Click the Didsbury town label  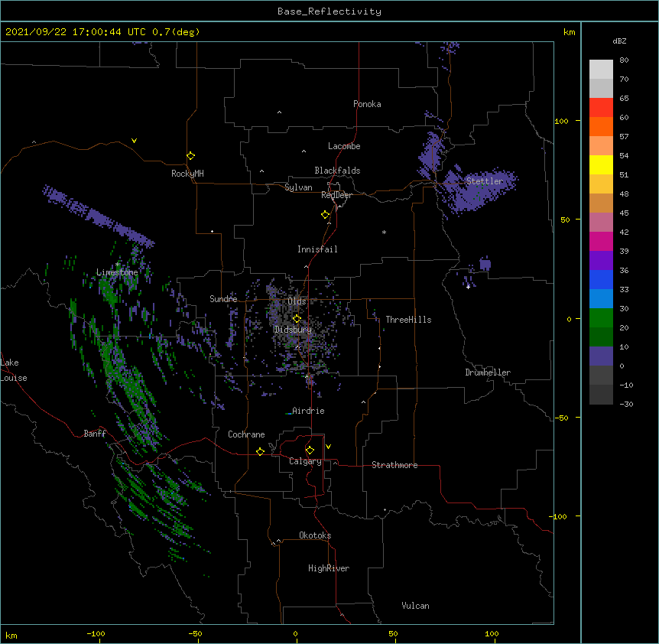pyautogui.click(x=294, y=330)
